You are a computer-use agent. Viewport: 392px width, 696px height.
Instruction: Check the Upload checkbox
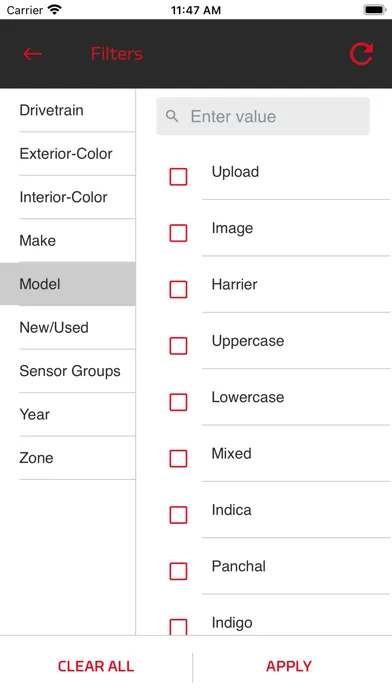tap(178, 177)
